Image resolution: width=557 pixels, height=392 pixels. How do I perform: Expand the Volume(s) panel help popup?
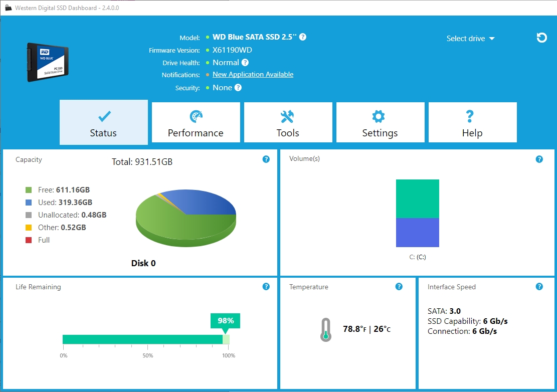coord(539,159)
